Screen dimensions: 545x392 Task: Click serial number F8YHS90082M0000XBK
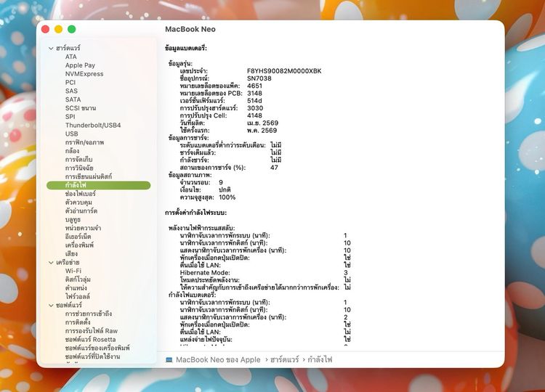(x=284, y=71)
